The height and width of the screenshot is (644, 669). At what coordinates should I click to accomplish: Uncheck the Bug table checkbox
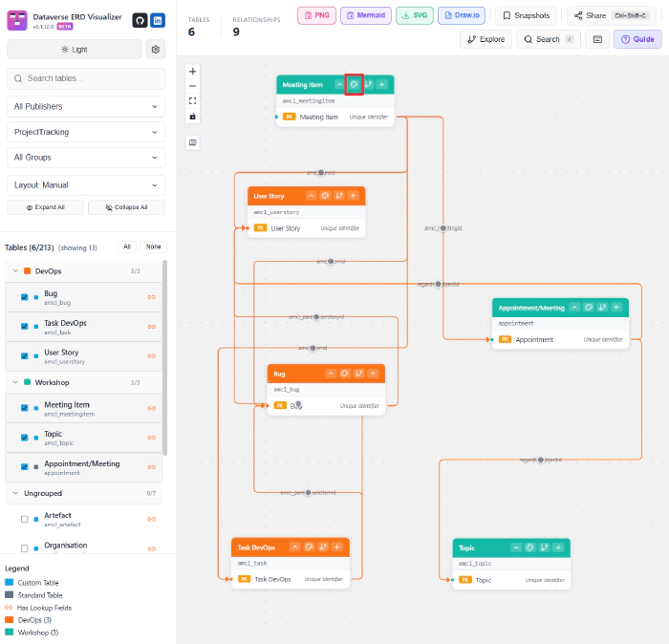25,297
